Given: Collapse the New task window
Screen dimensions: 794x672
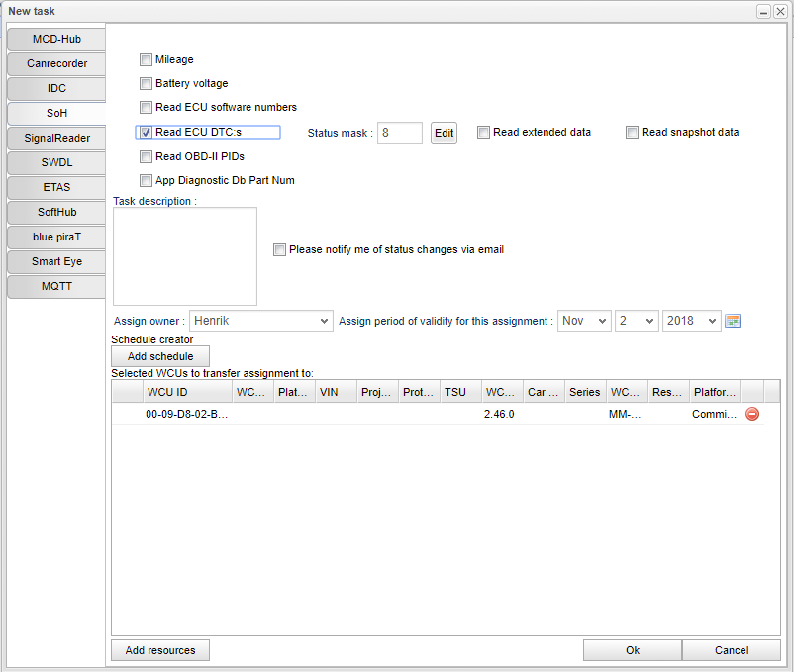Looking at the screenshot, I should (x=764, y=11).
